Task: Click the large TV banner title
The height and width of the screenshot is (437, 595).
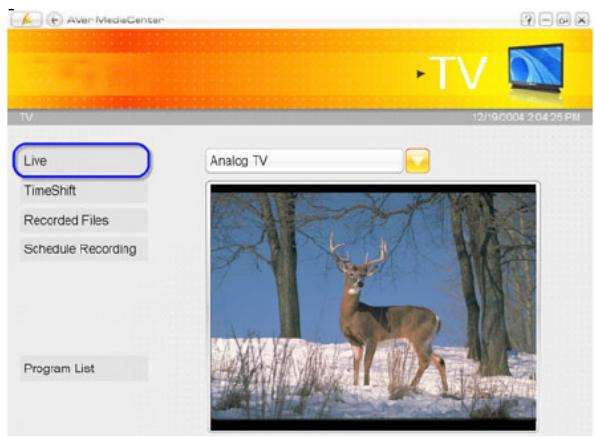Action: point(458,73)
